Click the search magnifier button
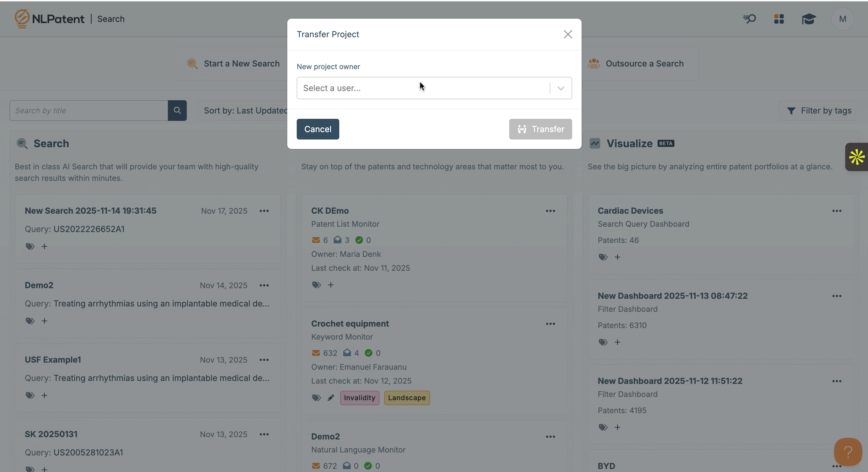Screen dimensions: 868x472 point(177,111)
